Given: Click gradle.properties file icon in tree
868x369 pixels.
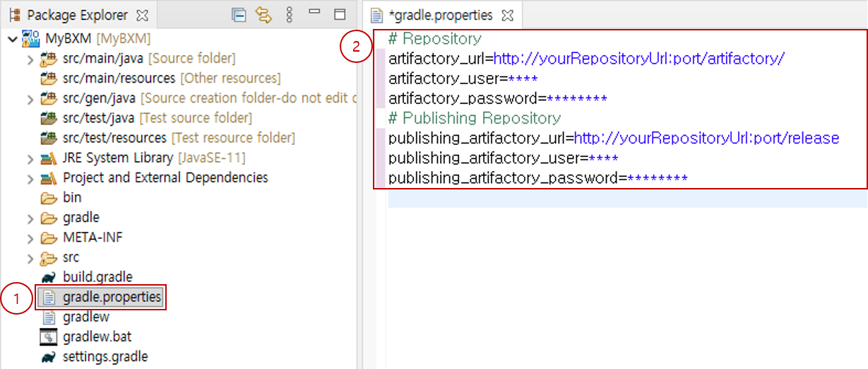Looking at the screenshot, I should 49,297.
